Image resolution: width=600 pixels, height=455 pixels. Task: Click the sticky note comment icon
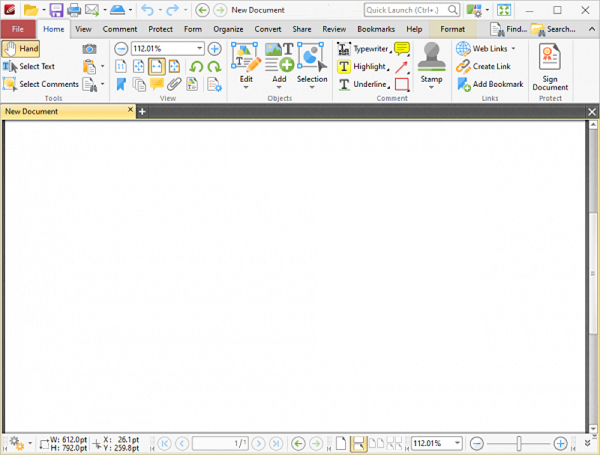point(402,48)
